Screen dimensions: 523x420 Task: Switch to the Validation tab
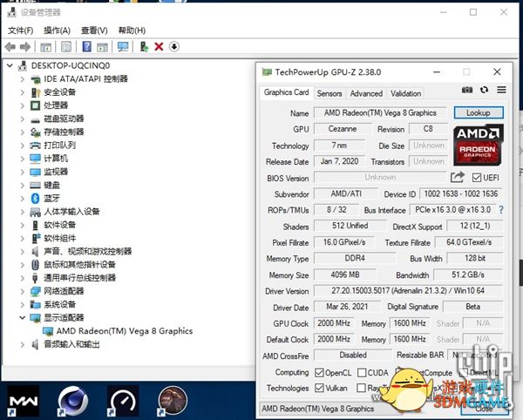pos(405,93)
